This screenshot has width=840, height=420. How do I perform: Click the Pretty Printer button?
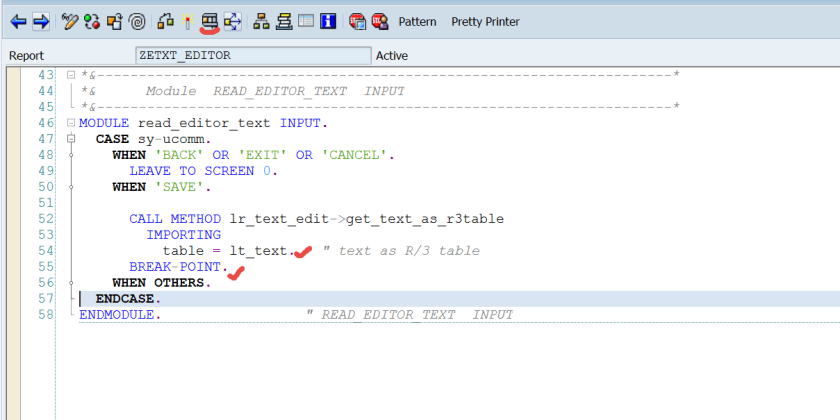pyautogui.click(x=485, y=21)
